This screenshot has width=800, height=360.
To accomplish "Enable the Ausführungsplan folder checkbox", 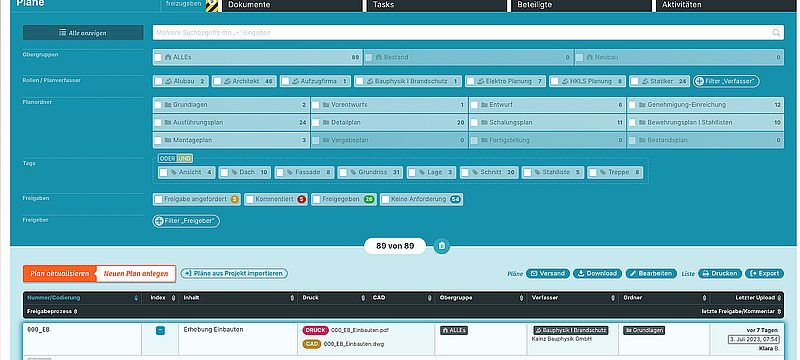I will click(x=158, y=123).
